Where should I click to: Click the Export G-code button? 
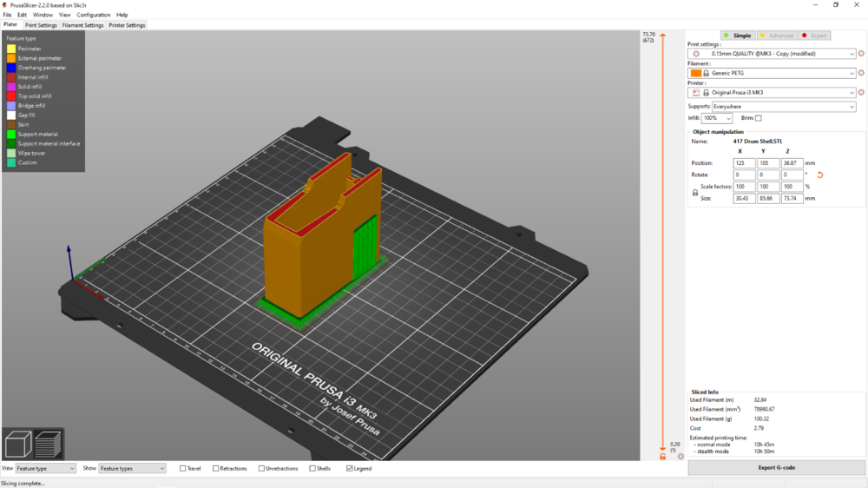point(776,467)
